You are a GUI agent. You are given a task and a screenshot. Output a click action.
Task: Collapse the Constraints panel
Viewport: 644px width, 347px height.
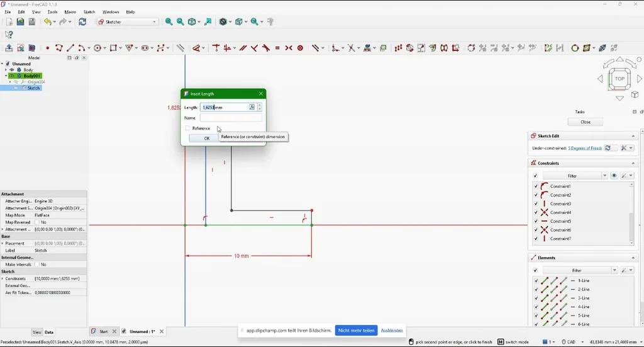coord(633,163)
